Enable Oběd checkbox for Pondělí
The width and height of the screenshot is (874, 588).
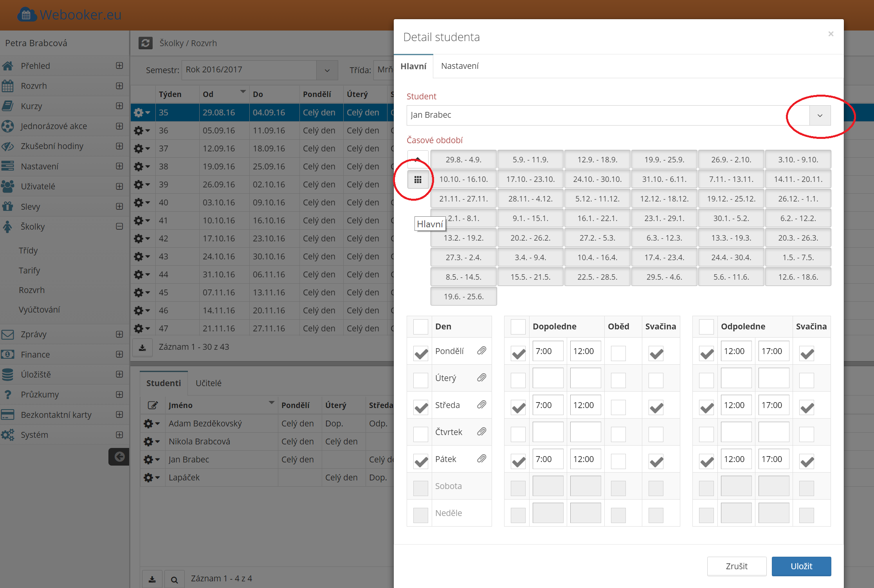tap(618, 353)
